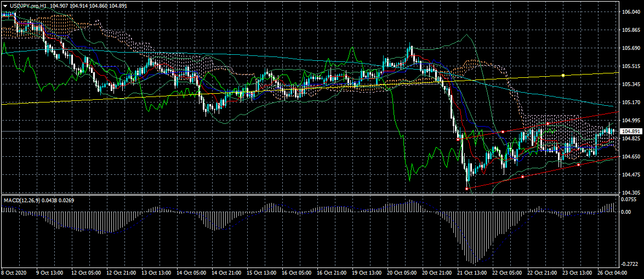Click the 20 Oct 21:00 time label
644x279 pixels.
point(437,273)
